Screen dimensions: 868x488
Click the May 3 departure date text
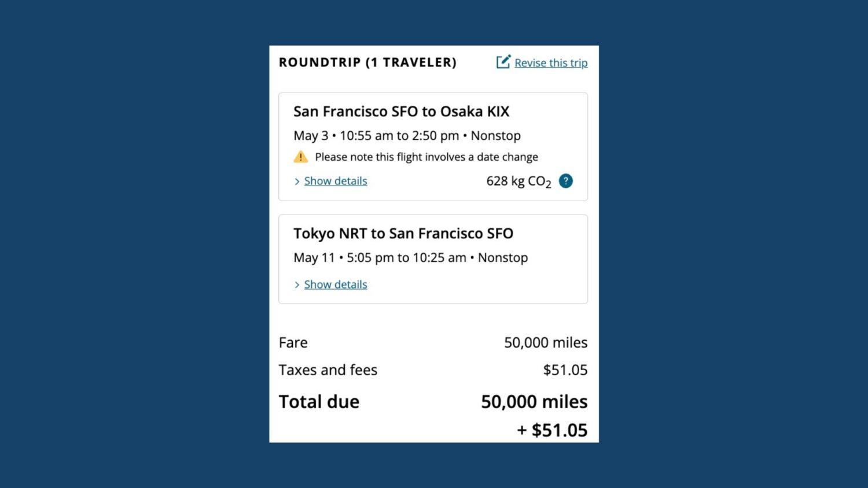(x=310, y=135)
